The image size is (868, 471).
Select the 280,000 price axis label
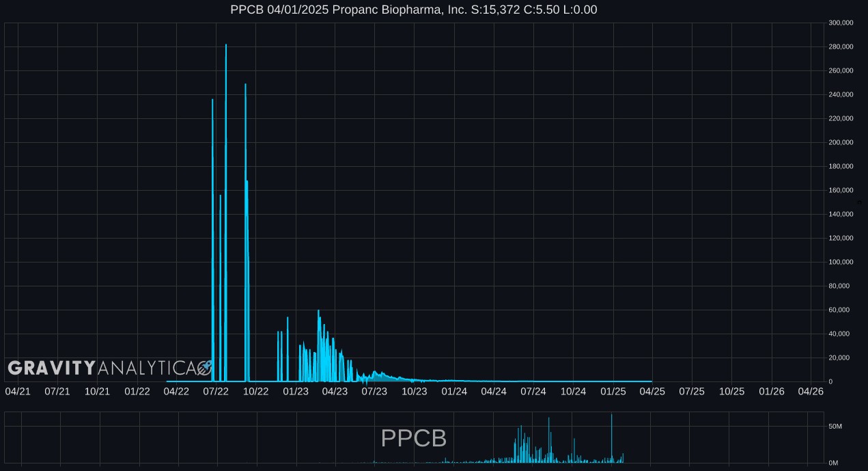coord(841,46)
